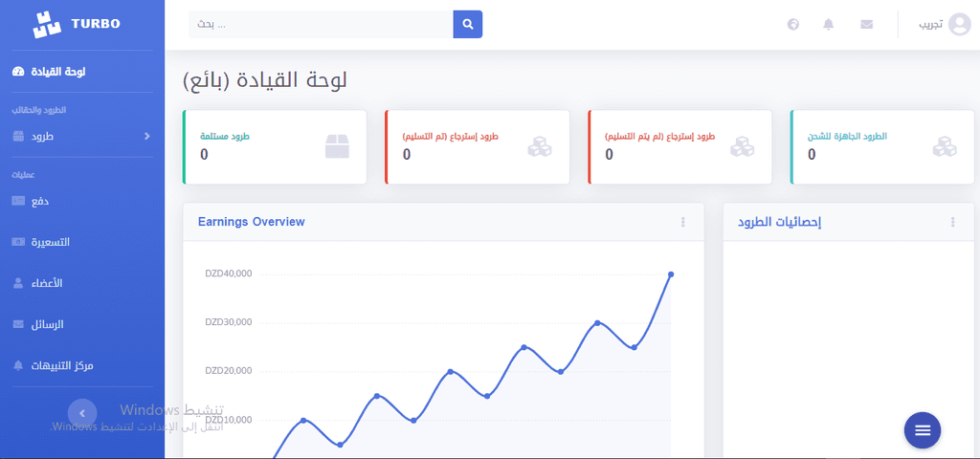Click the blue search magnifier button
Viewport: 980px width, 459px height.
click(467, 24)
